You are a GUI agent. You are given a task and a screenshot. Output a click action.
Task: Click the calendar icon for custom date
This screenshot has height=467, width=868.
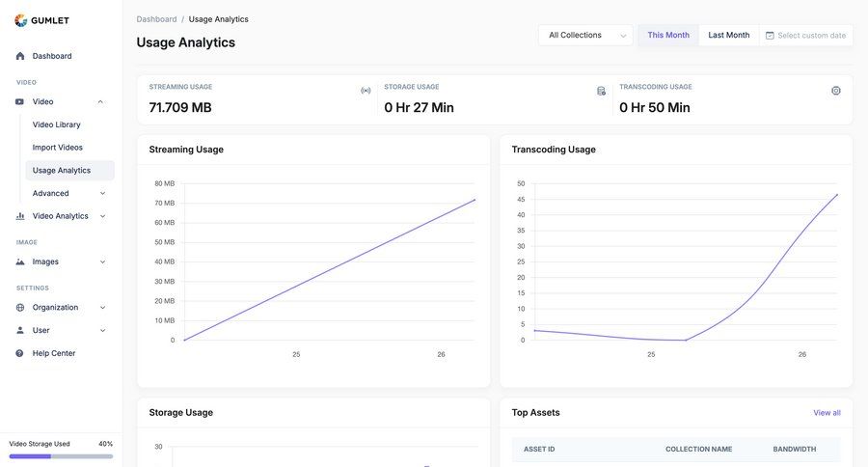[x=770, y=36]
